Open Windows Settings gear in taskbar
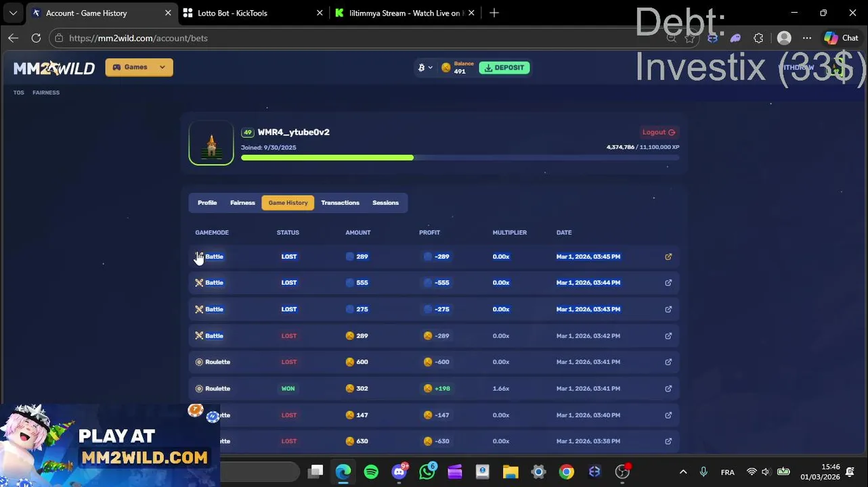This screenshot has width=868, height=487. coord(538,472)
